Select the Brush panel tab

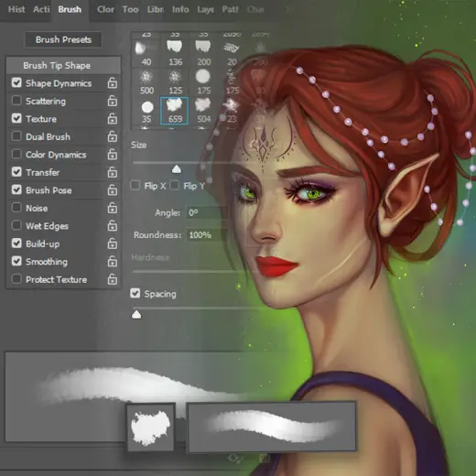coord(70,9)
